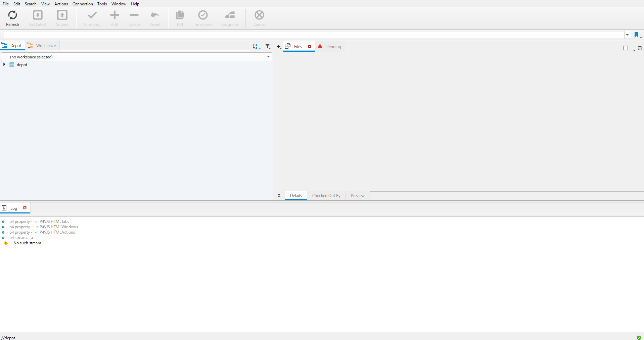Open the Window menu
This screenshot has height=340, width=644.
click(119, 4)
